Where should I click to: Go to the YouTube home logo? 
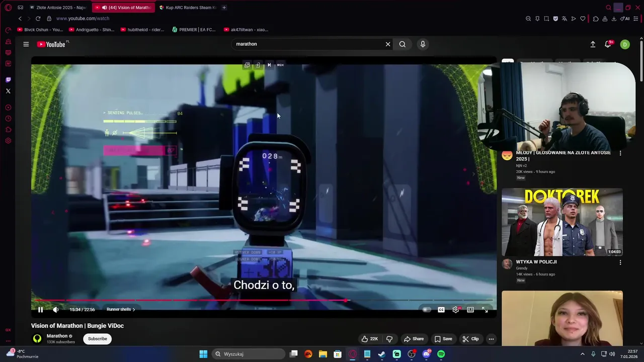pos(51,44)
